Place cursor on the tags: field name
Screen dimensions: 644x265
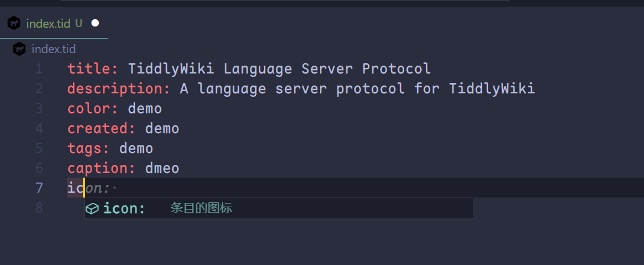click(89, 148)
